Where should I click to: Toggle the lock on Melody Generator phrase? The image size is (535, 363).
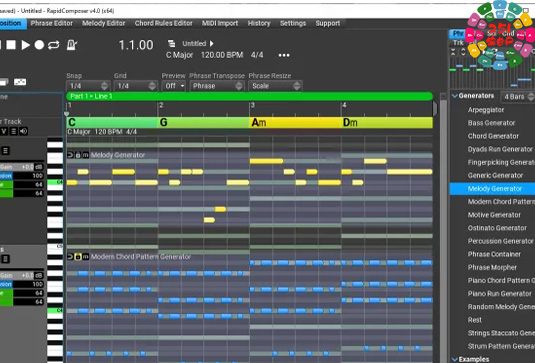point(78,155)
